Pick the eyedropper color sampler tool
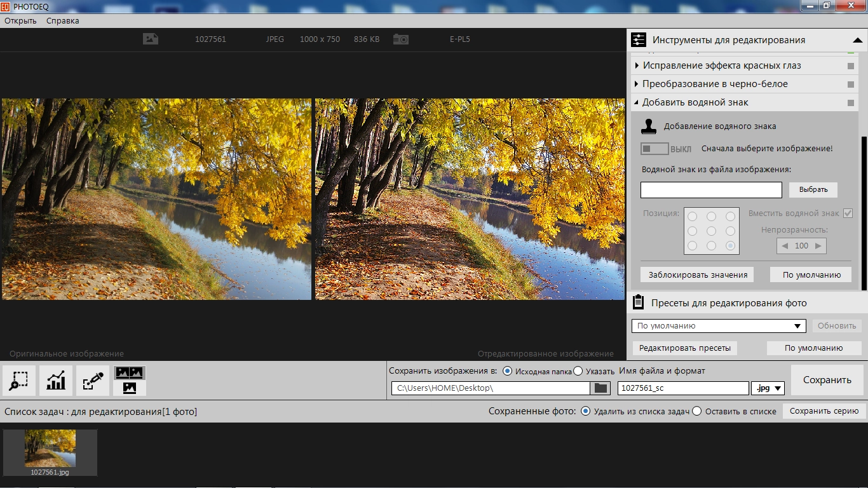 (x=93, y=381)
